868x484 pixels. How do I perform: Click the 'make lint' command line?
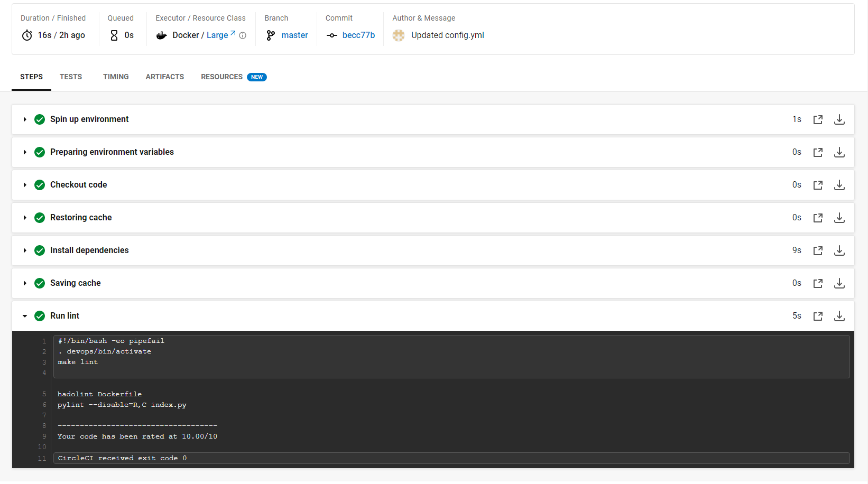click(78, 362)
